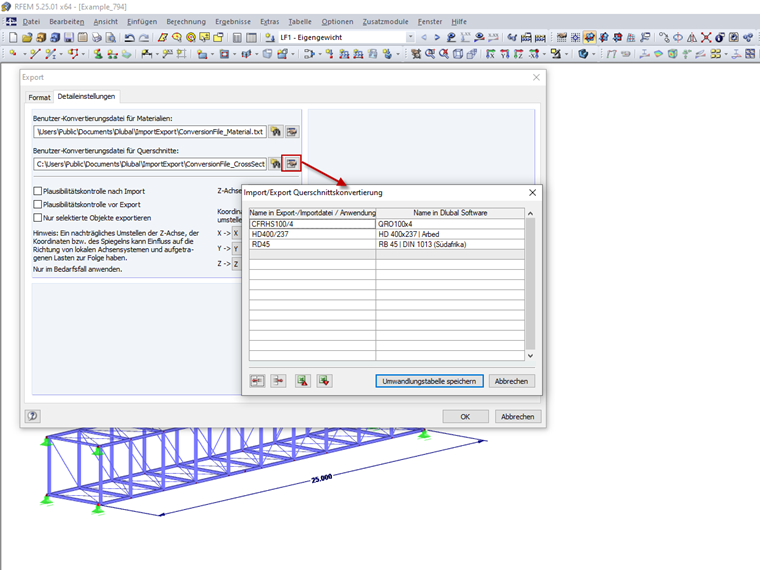This screenshot has height=570, width=760.
Task: Click Umwandlungstabelle speichern button
Action: click(429, 381)
